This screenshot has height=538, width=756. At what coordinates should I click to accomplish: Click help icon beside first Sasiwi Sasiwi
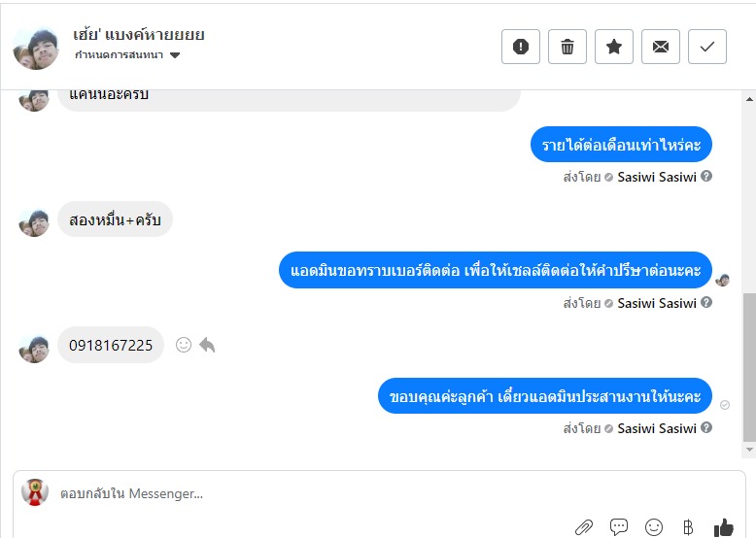pos(706,177)
